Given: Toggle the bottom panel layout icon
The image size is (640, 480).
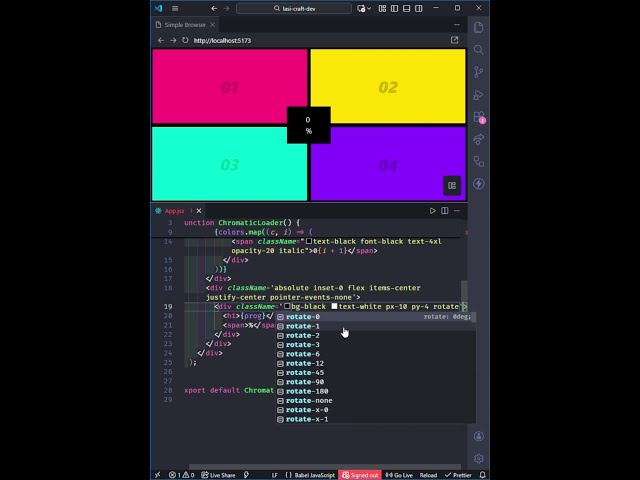Looking at the screenshot, I should point(407,8).
